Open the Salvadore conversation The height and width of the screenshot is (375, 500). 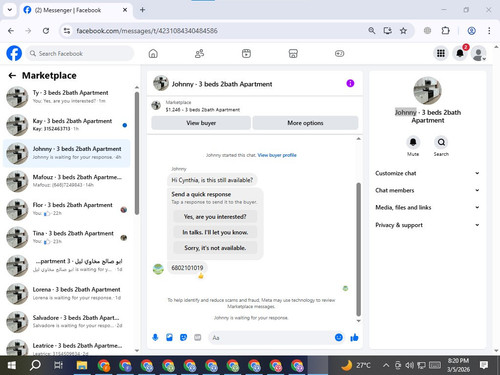[x=67, y=322]
